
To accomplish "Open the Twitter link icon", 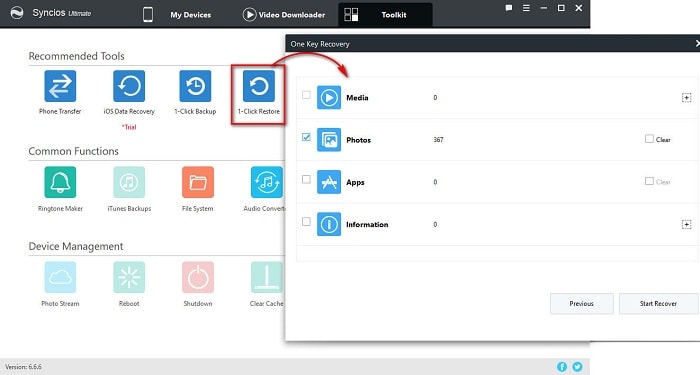I will coord(577,367).
